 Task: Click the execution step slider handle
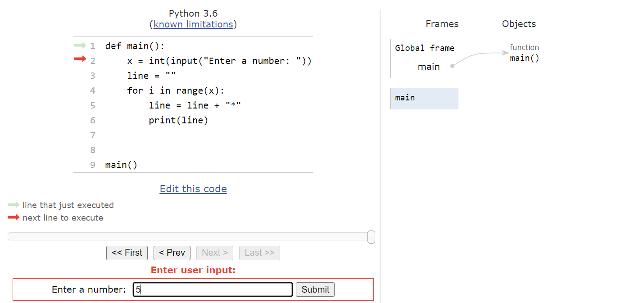click(x=371, y=237)
